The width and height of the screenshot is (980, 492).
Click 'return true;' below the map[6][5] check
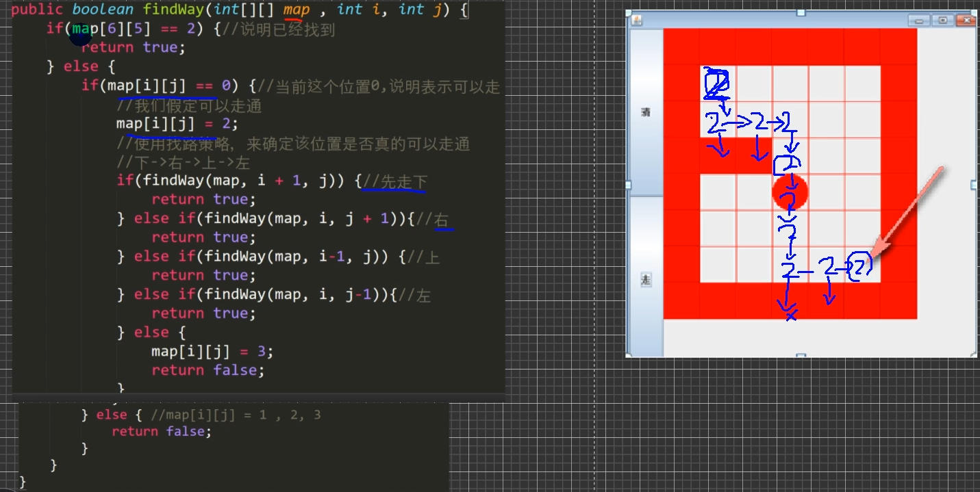click(134, 47)
